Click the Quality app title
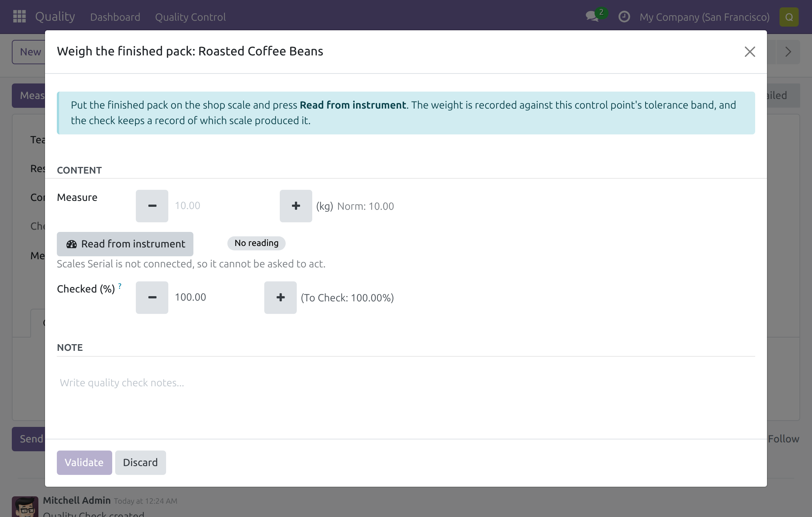The width and height of the screenshot is (812, 517). click(55, 17)
